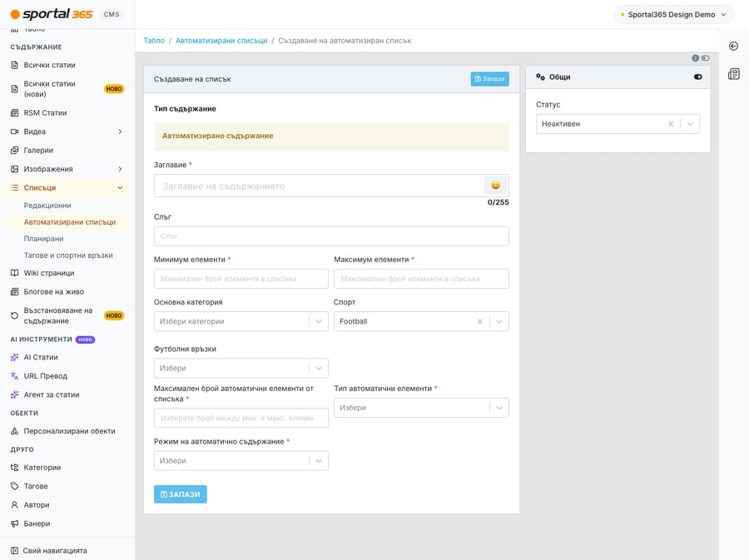Image resolution: width=749 pixels, height=560 pixels.
Task: Click the Sportal365 logo
Action: 52,14
